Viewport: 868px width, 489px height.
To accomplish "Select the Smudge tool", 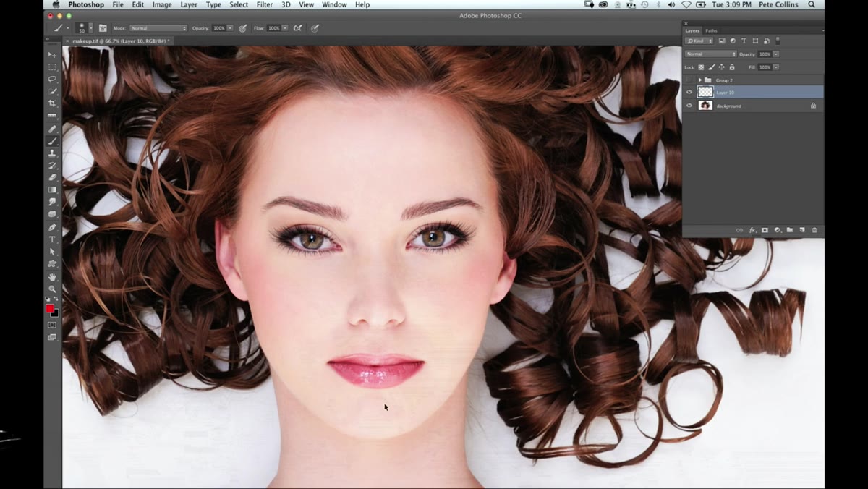I will [52, 202].
